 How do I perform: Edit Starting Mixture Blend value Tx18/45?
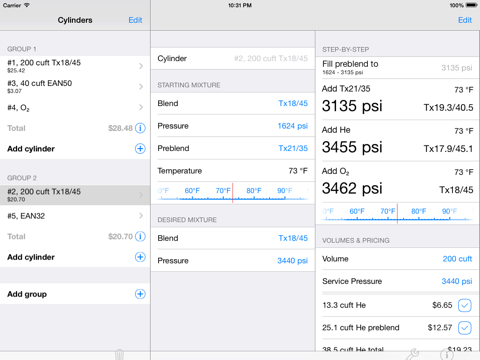tap(293, 103)
